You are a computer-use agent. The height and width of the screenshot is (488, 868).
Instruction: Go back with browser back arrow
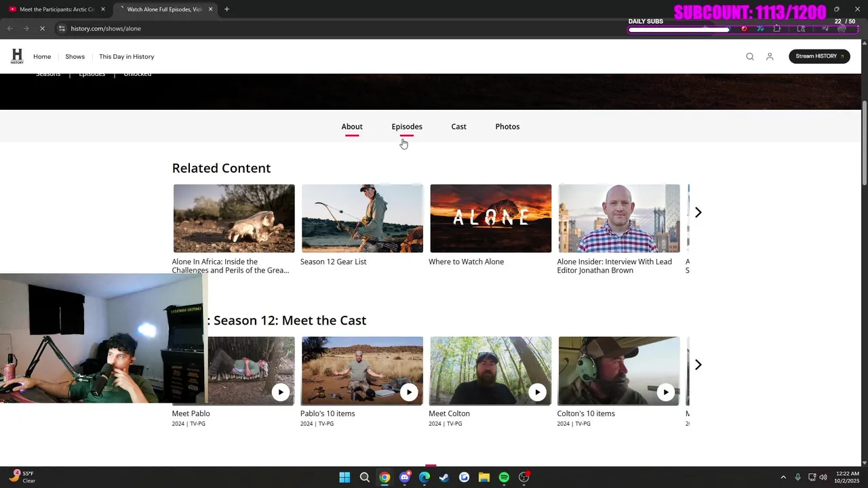(10, 28)
